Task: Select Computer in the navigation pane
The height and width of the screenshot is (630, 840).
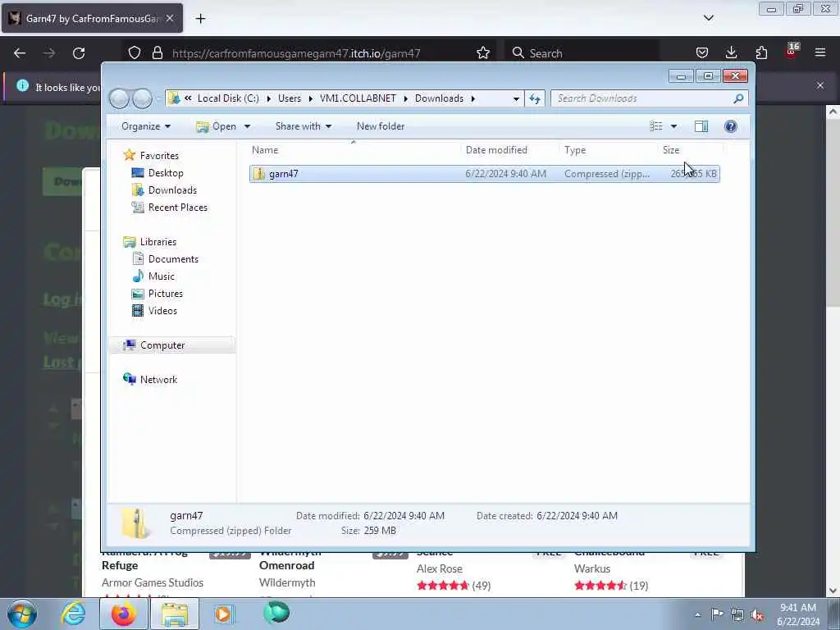Action: click(x=162, y=345)
